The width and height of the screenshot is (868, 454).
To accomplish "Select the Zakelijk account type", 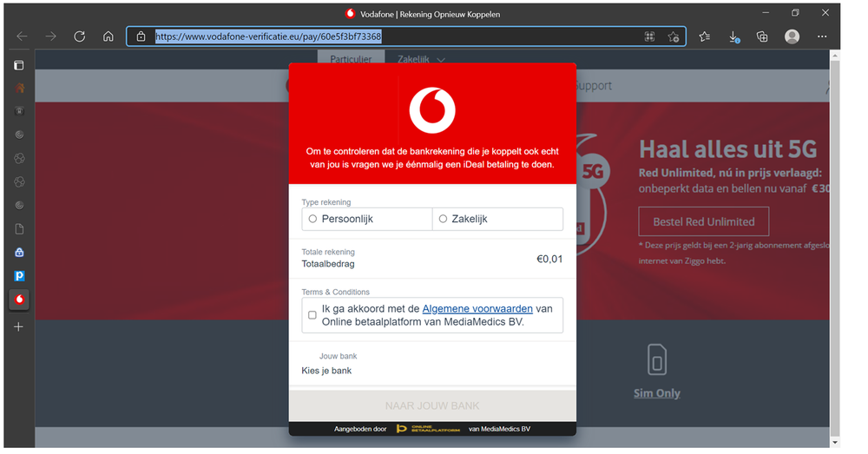I will point(497,220).
